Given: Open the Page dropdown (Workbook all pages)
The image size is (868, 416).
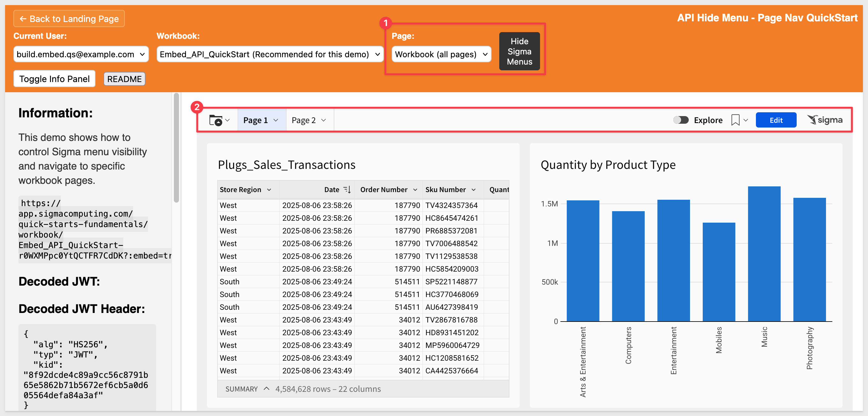Looking at the screenshot, I should [441, 54].
